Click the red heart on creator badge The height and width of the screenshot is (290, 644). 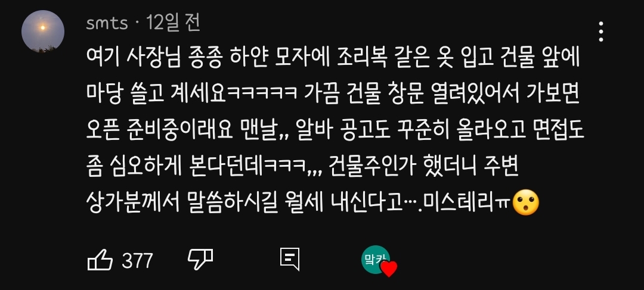point(389,269)
